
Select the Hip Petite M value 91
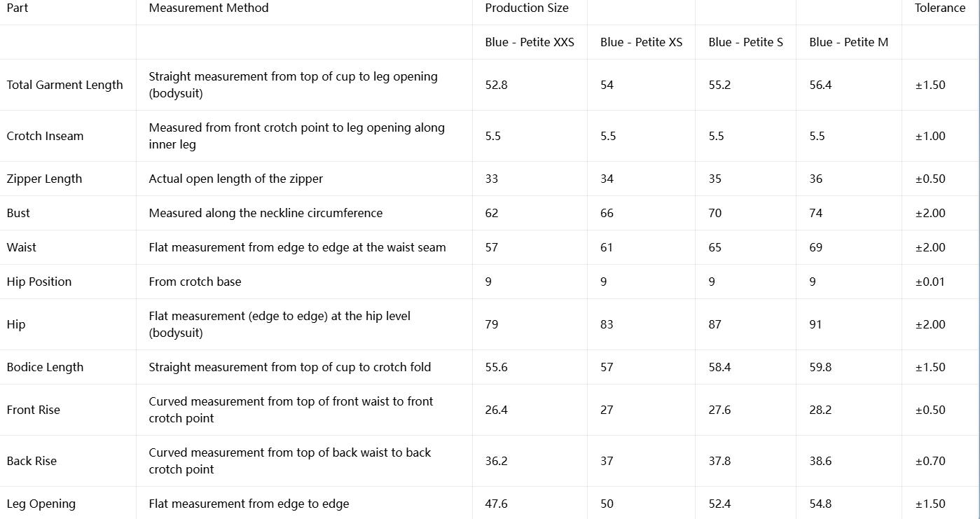pos(816,324)
